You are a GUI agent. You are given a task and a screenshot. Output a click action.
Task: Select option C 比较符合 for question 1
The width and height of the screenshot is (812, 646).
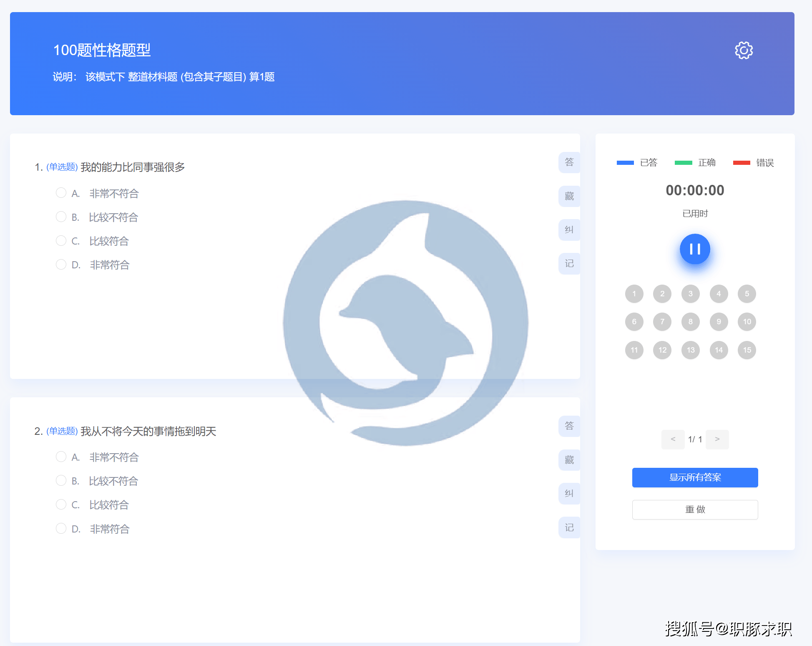pyautogui.click(x=61, y=241)
